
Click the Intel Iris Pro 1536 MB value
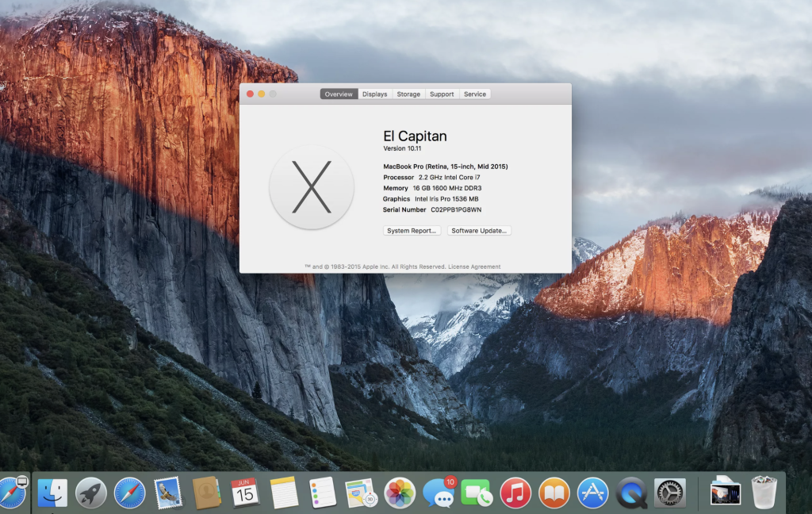(446, 199)
